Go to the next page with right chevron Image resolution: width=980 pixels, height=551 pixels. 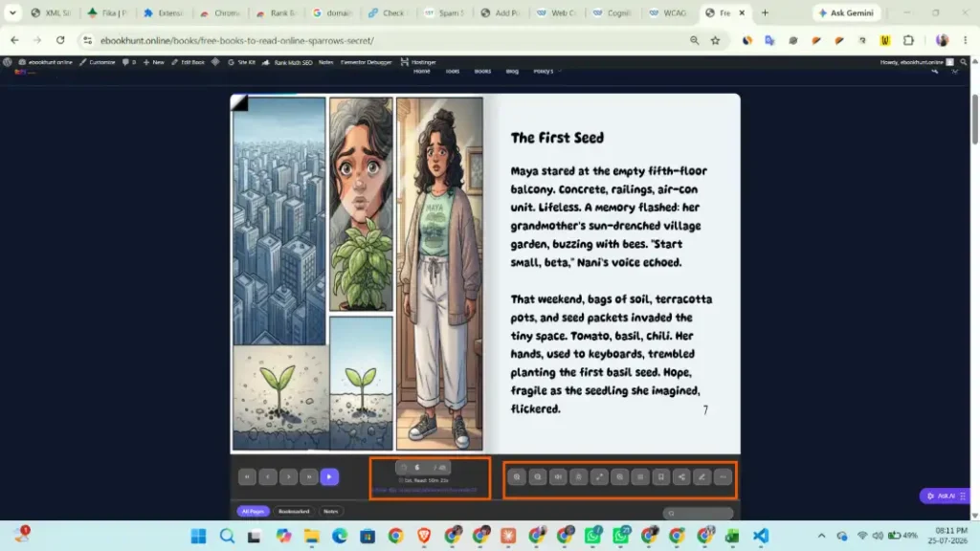(x=288, y=476)
